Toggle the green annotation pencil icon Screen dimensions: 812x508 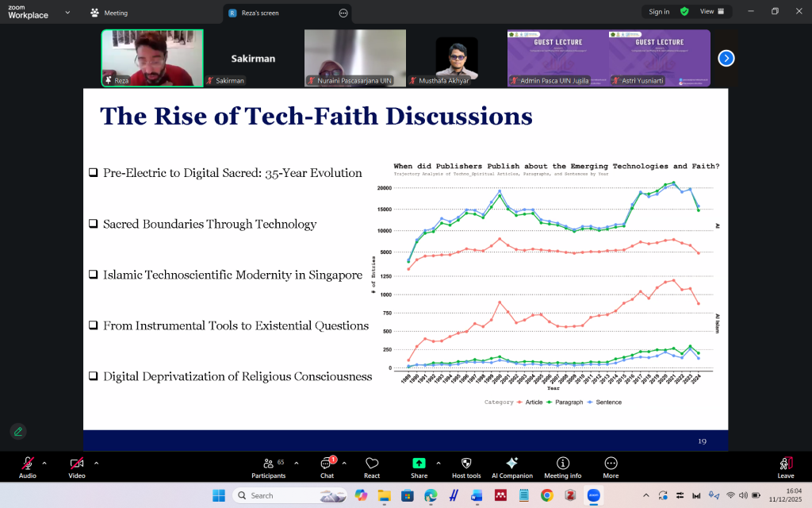click(x=17, y=431)
